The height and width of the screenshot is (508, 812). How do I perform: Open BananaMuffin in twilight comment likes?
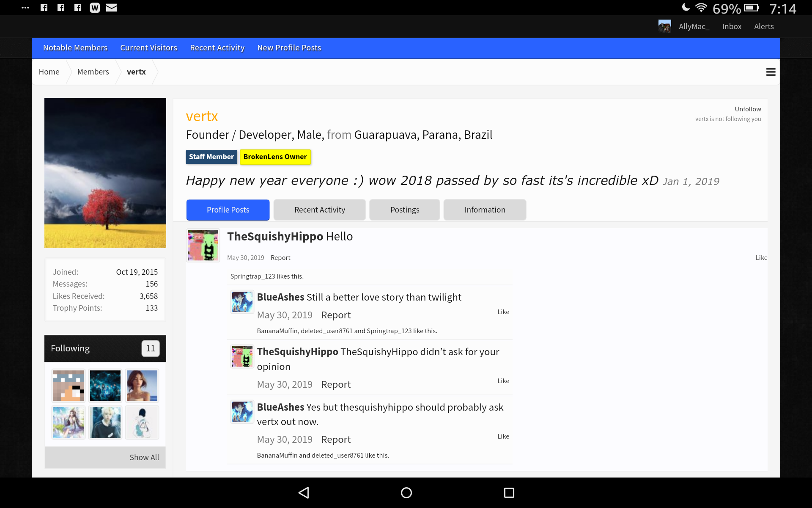(277, 331)
